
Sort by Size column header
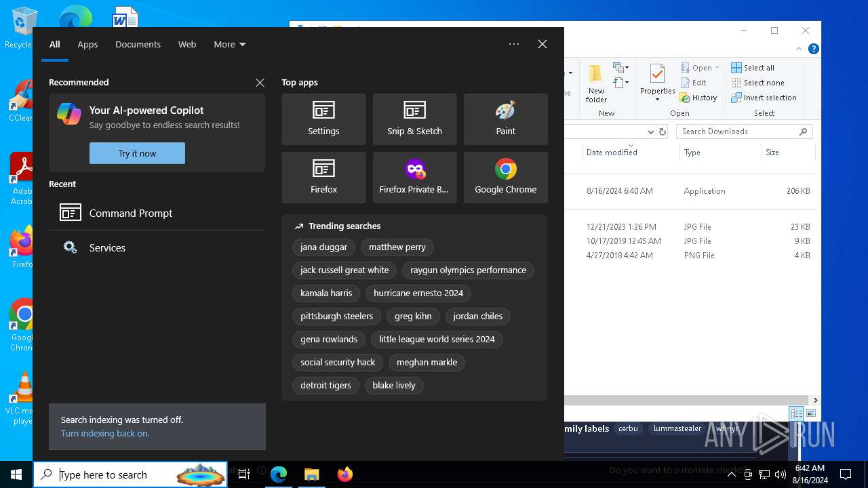pyautogui.click(x=787, y=152)
